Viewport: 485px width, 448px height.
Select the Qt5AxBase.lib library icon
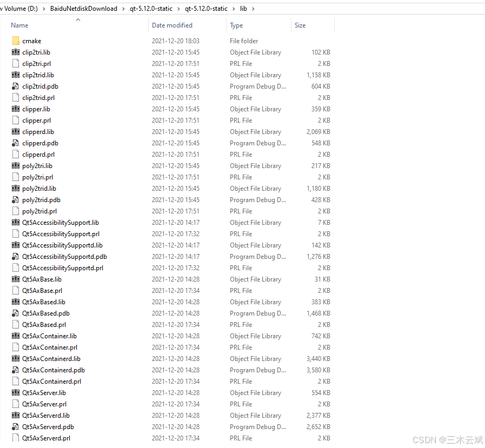(16, 279)
